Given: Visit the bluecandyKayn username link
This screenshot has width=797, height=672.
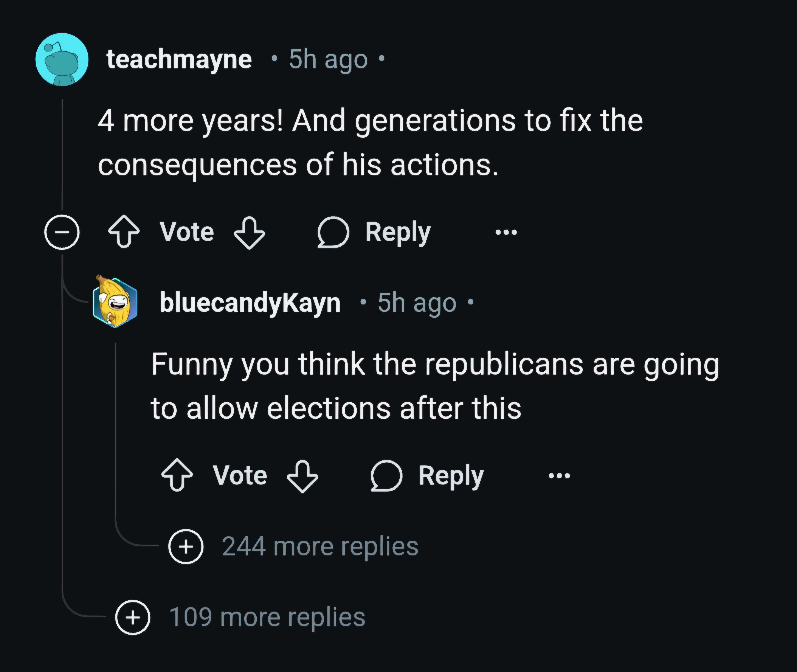Looking at the screenshot, I should coord(250,303).
